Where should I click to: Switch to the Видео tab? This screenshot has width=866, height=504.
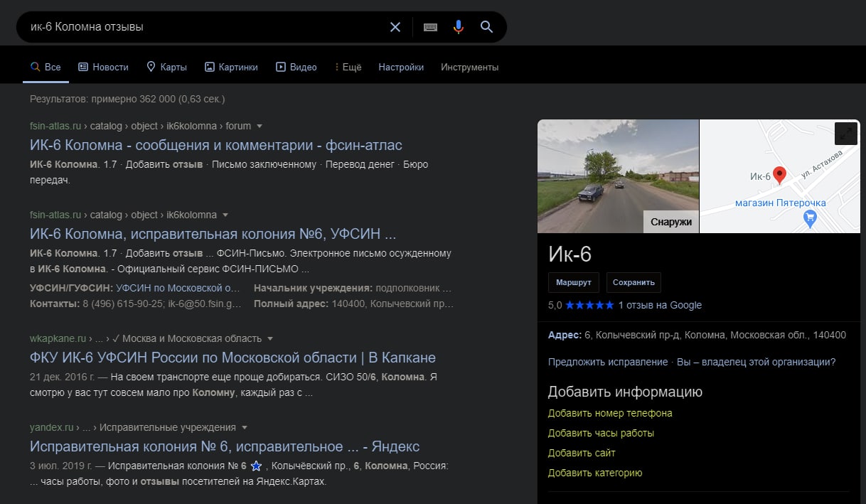296,67
